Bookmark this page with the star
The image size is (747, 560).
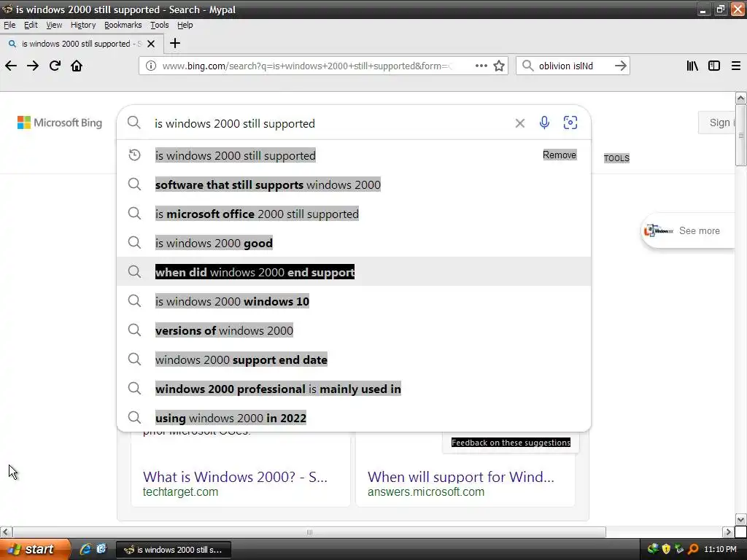(499, 66)
